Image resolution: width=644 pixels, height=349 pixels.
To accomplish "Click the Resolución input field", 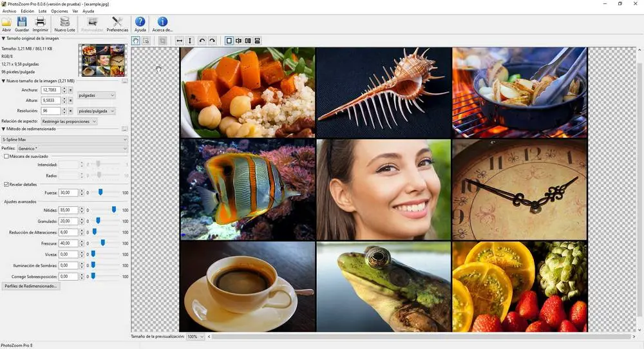I will (x=51, y=111).
